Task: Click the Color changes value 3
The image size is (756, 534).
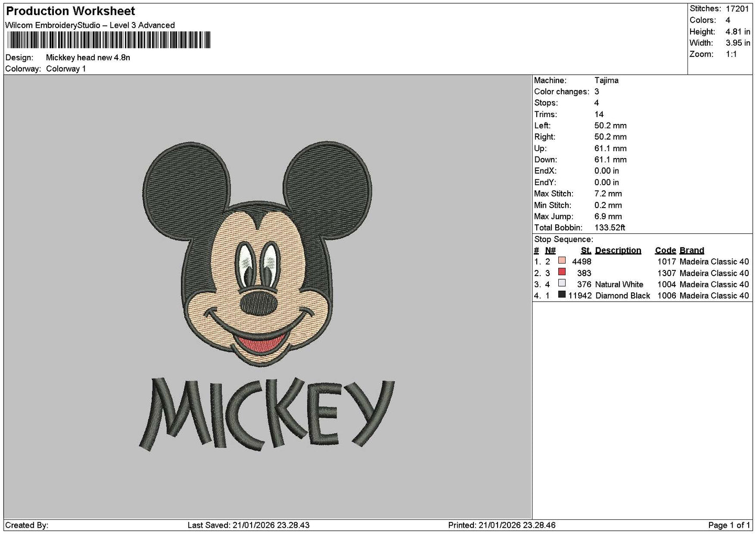Action: point(596,92)
